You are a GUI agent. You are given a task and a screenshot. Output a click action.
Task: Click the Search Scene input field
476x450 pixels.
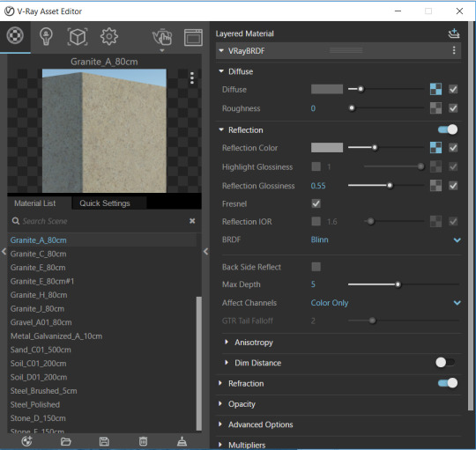tap(103, 221)
